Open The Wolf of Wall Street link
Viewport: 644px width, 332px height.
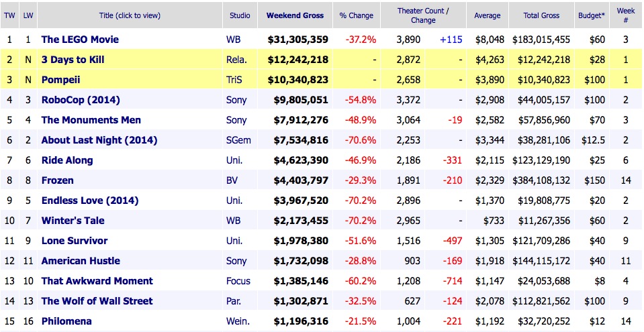[97, 301]
